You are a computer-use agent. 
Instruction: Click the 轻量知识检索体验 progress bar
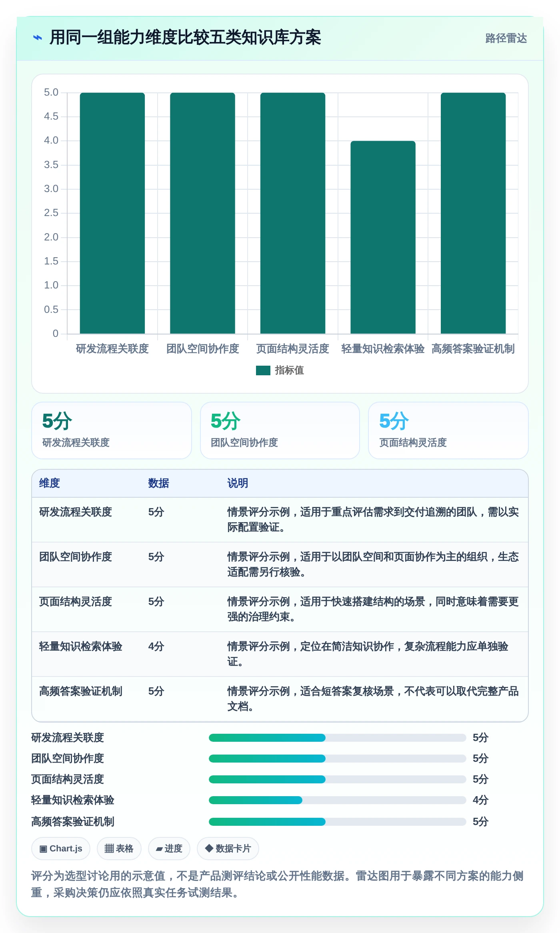pyautogui.click(x=338, y=800)
